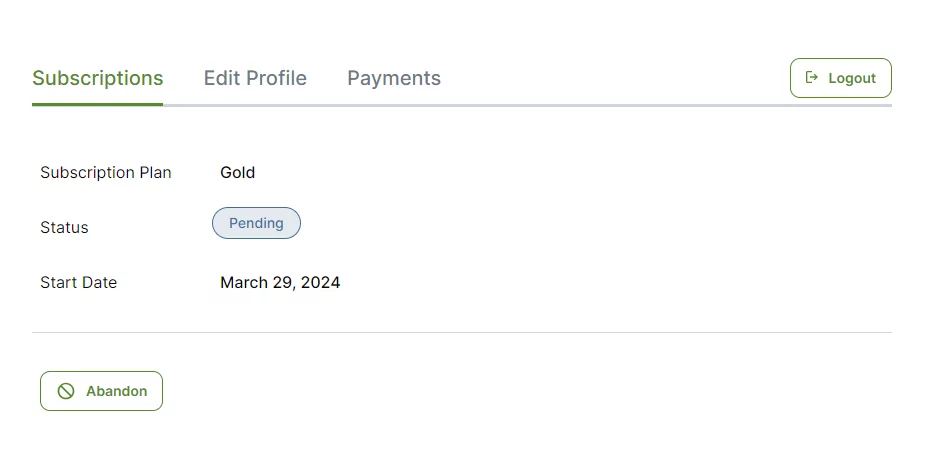
Task: Click the Abandon text label
Action: 116,391
